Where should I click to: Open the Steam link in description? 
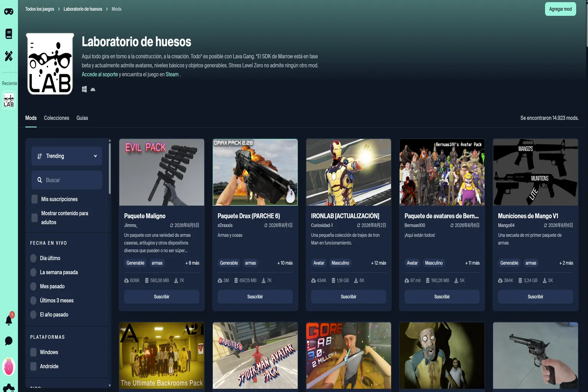(x=172, y=74)
